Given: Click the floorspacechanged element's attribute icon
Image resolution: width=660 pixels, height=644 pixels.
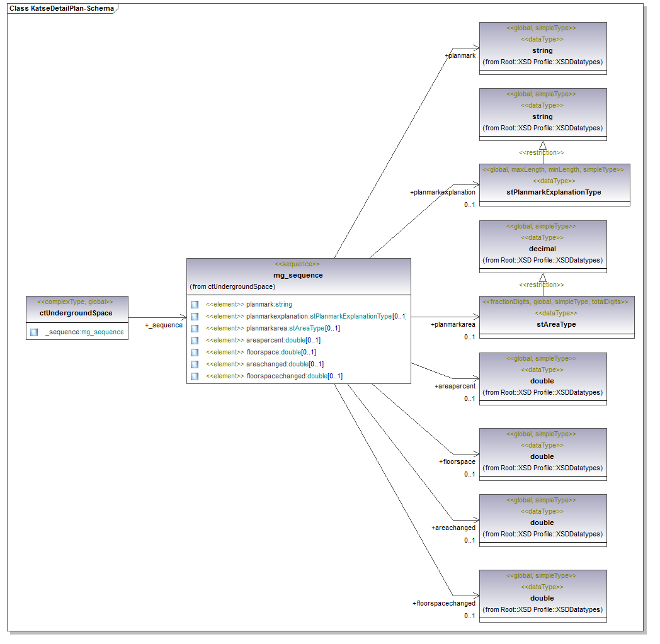Looking at the screenshot, I should (195, 376).
